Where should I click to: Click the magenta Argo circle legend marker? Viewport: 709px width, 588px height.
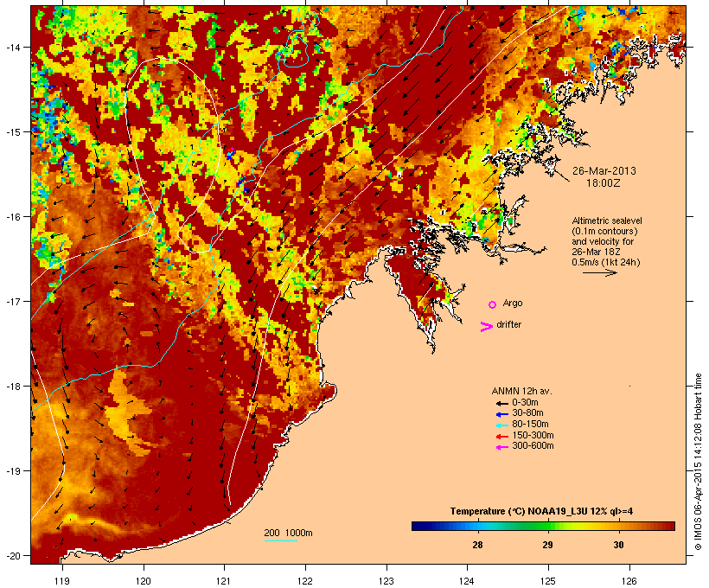(x=493, y=304)
